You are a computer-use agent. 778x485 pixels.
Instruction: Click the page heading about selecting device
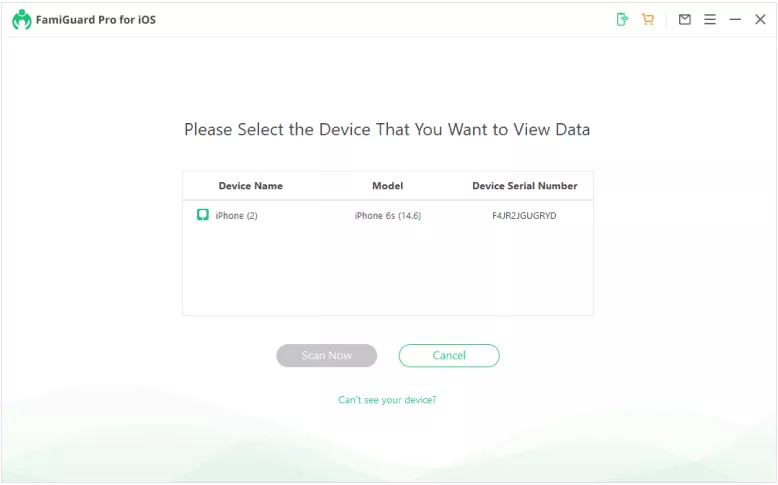point(387,130)
